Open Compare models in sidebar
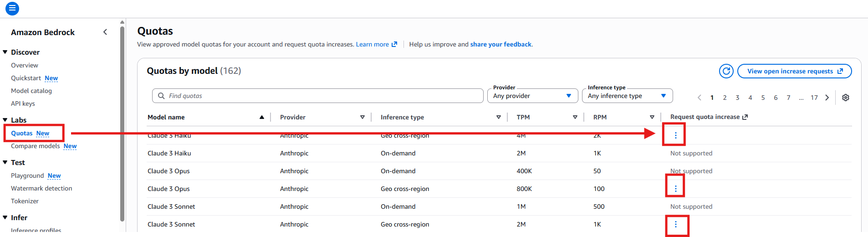This screenshot has height=237, width=868. [36, 146]
